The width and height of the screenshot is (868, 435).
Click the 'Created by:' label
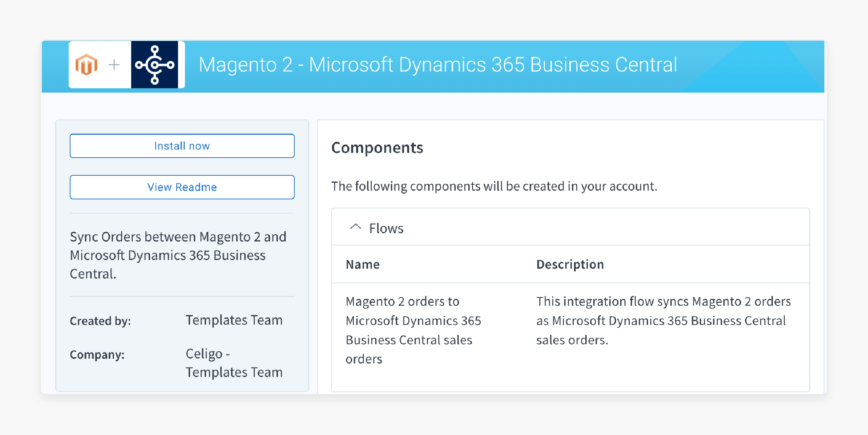(100, 321)
